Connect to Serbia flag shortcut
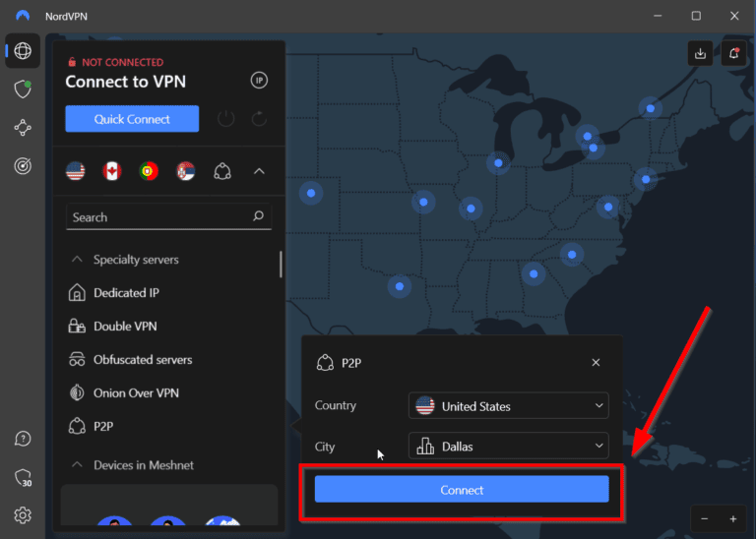The height and width of the screenshot is (539, 756). pyautogui.click(x=186, y=171)
